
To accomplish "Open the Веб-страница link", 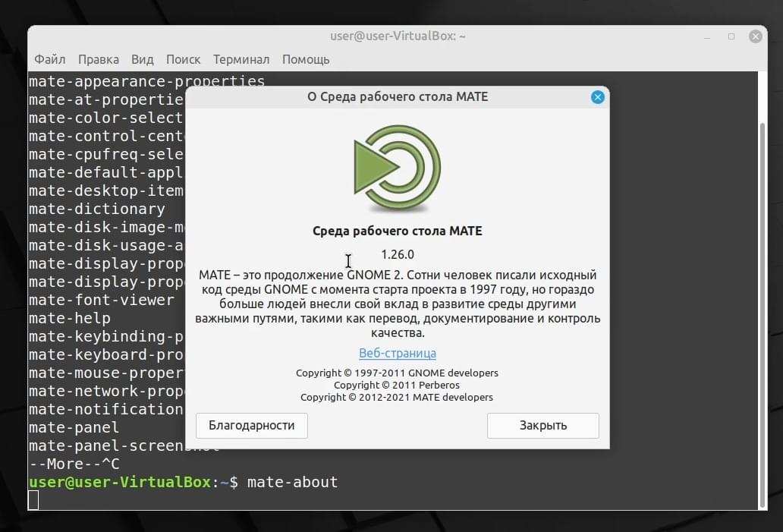I will 398,353.
